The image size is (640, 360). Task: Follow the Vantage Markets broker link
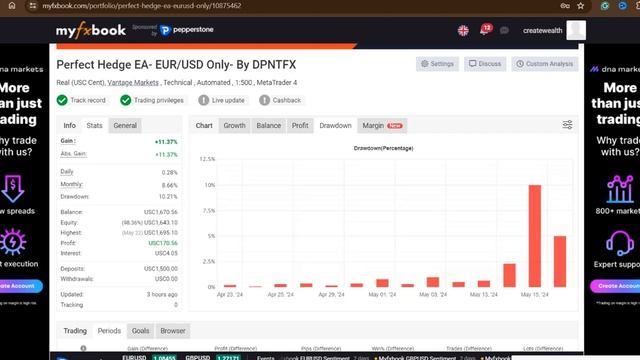click(133, 82)
